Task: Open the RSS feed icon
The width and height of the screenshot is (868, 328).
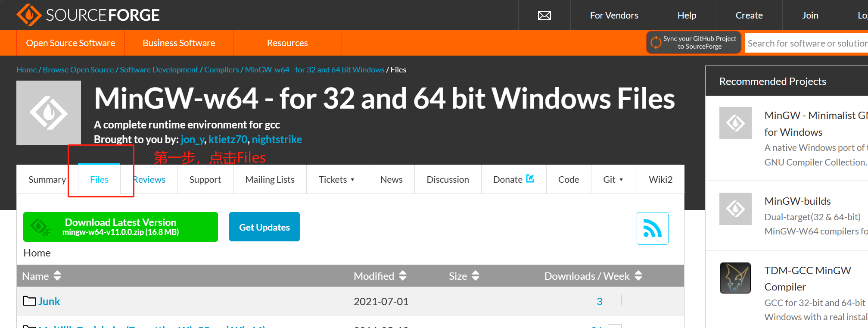Action: pos(652,228)
